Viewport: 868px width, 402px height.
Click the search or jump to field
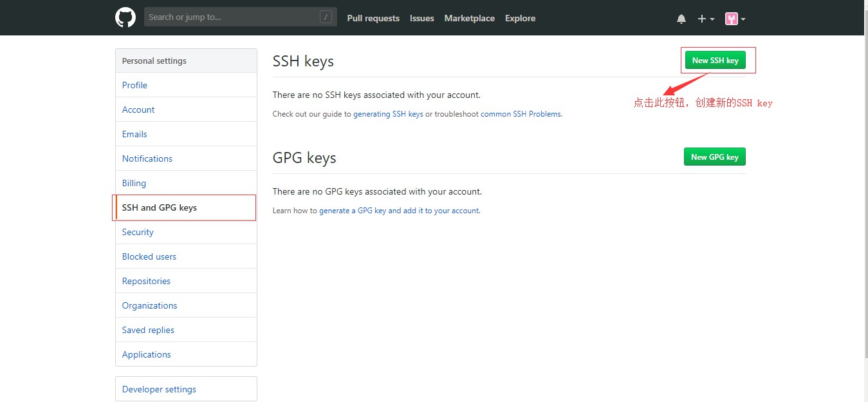point(232,17)
